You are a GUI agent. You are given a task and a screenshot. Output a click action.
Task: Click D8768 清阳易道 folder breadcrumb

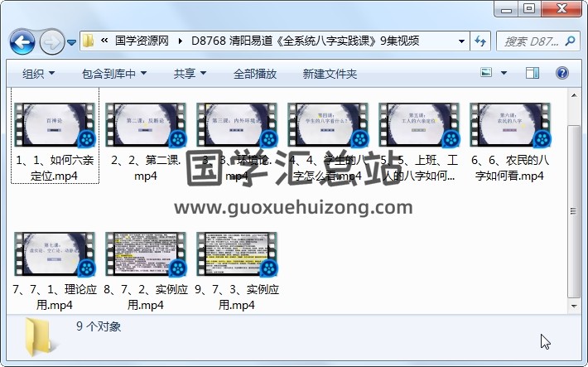coord(305,41)
